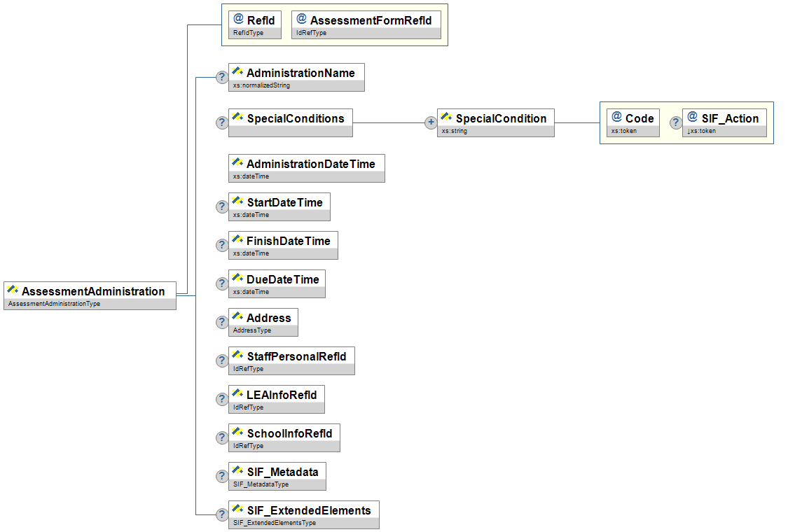Open the SIF_Metadata element link
Image resolution: width=802 pixels, height=532 pixels.
pos(277,476)
